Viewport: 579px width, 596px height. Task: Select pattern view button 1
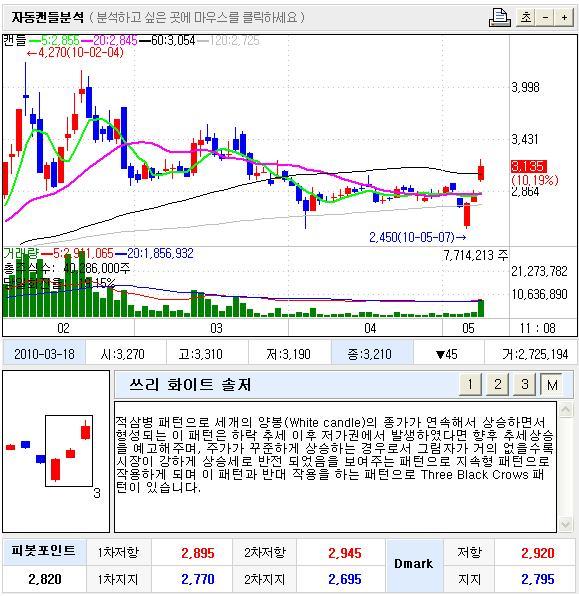pyautogui.click(x=470, y=384)
